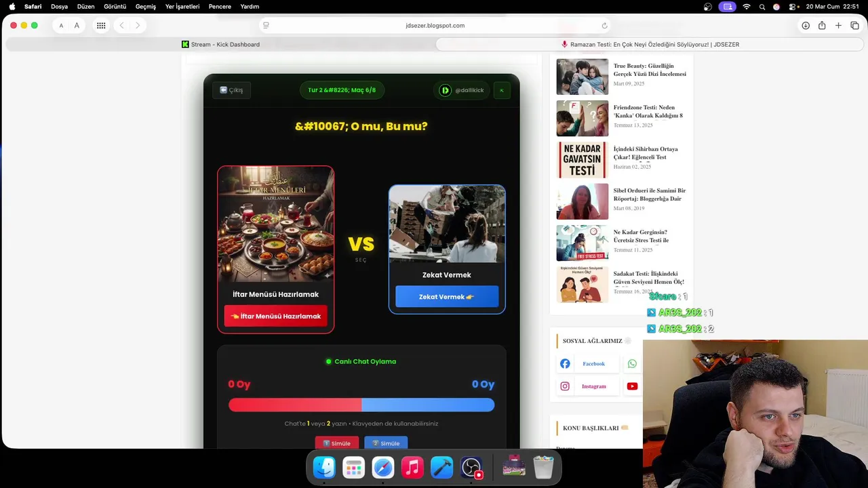This screenshot has height=488, width=868.
Task: Open the Pencere menu
Action: click(220, 7)
